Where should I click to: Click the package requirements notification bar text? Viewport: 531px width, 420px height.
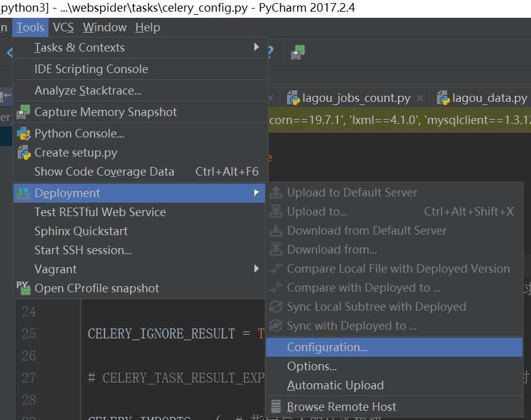pos(400,120)
